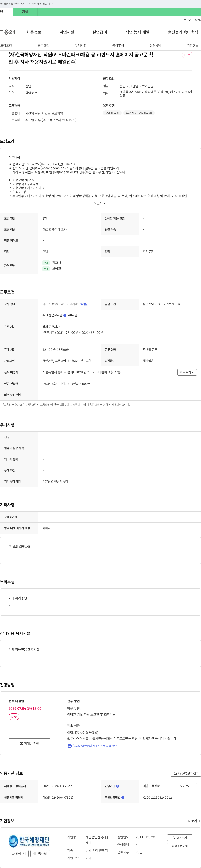
Task: Open 출산휴가·육아휴직 menu
Action: (x=183, y=32)
